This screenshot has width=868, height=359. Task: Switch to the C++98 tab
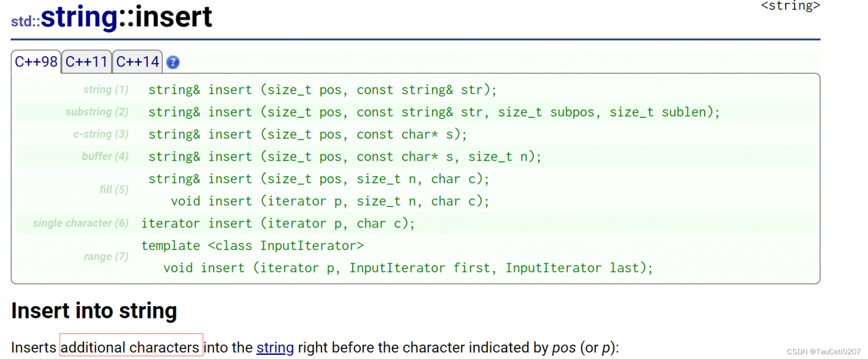(37, 62)
